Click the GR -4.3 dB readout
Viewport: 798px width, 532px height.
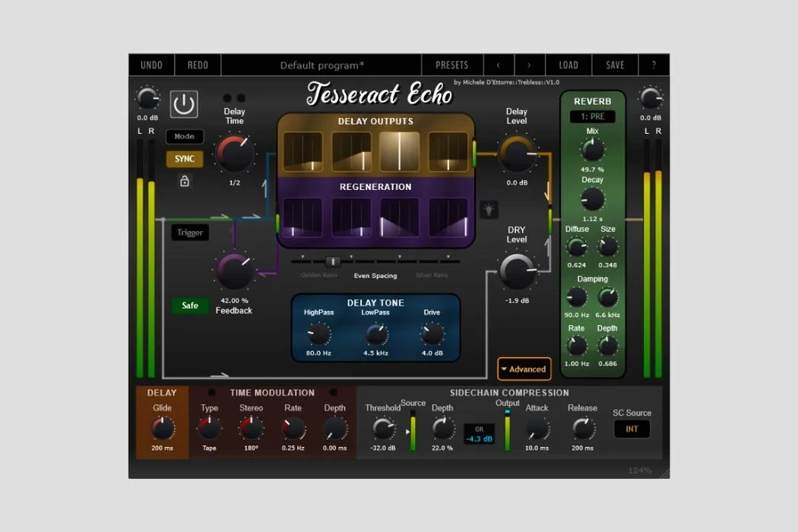(x=479, y=434)
